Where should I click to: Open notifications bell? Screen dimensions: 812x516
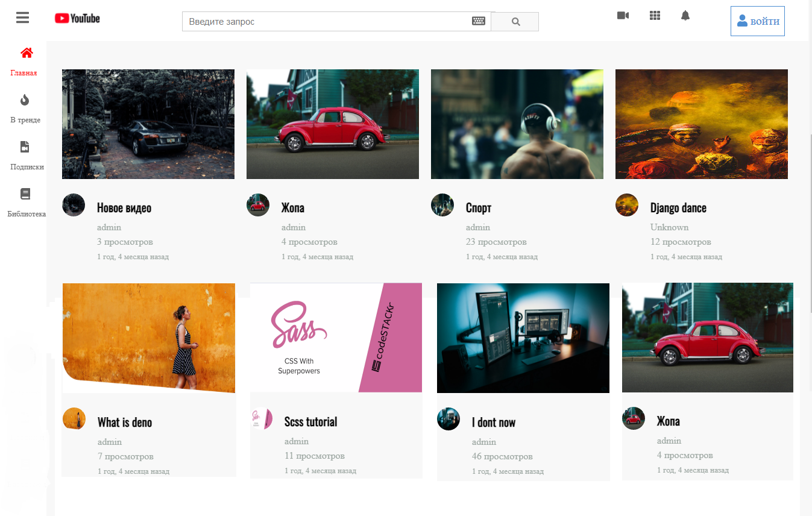(x=685, y=15)
